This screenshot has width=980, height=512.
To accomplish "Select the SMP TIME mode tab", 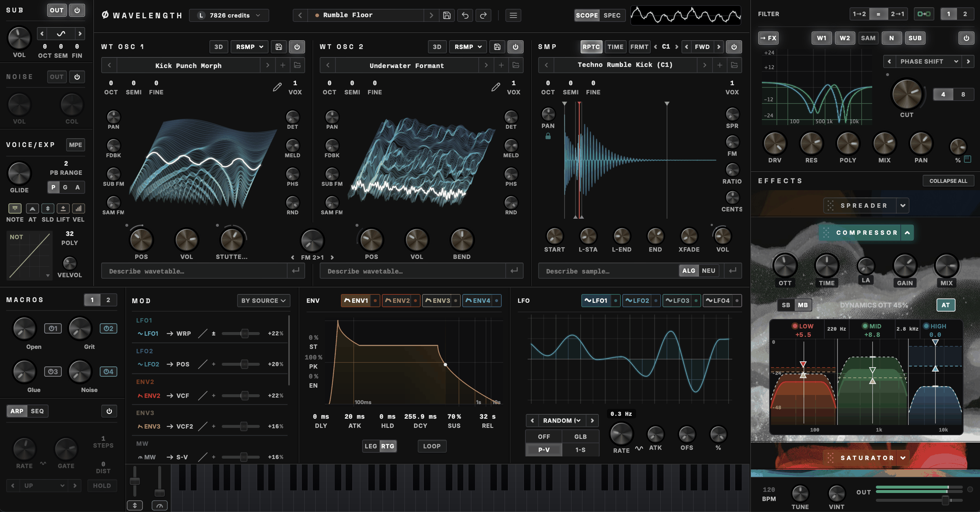I will [x=615, y=47].
